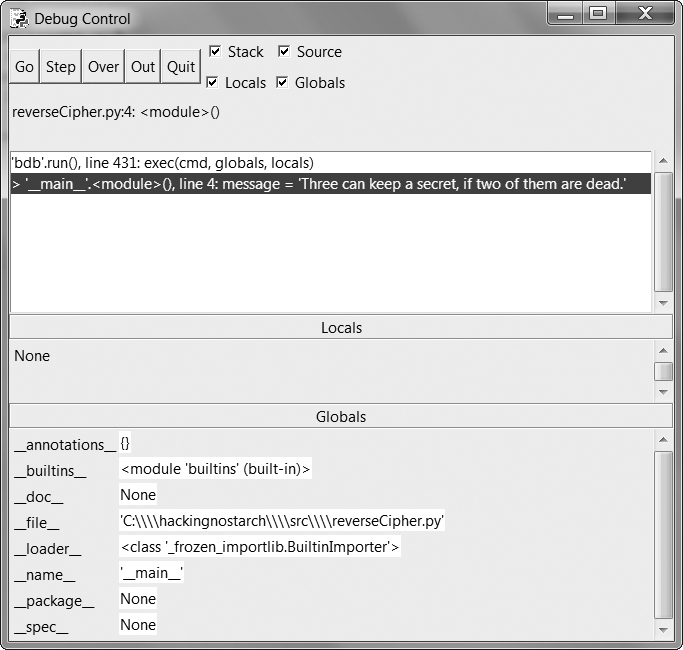683x650 pixels.
Task: Click the stack pane scroll up arrow
Action: (663, 161)
